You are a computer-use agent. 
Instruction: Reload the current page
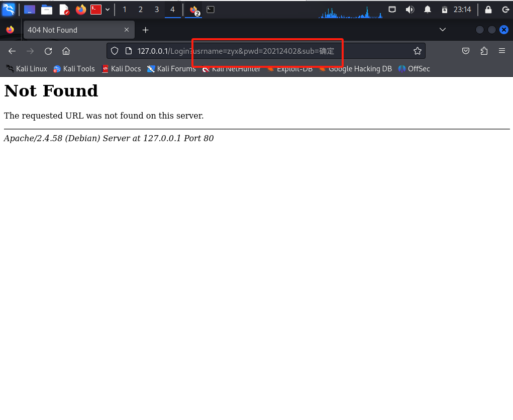click(x=48, y=51)
